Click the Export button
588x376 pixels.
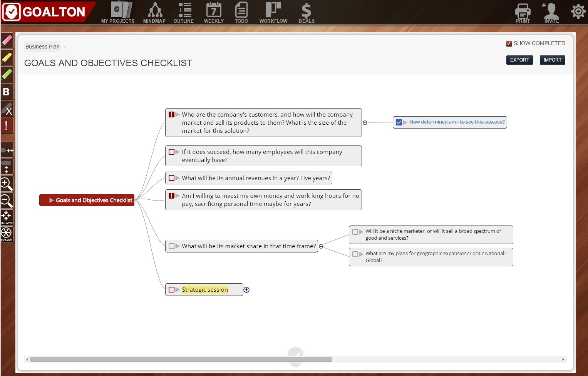[519, 60]
